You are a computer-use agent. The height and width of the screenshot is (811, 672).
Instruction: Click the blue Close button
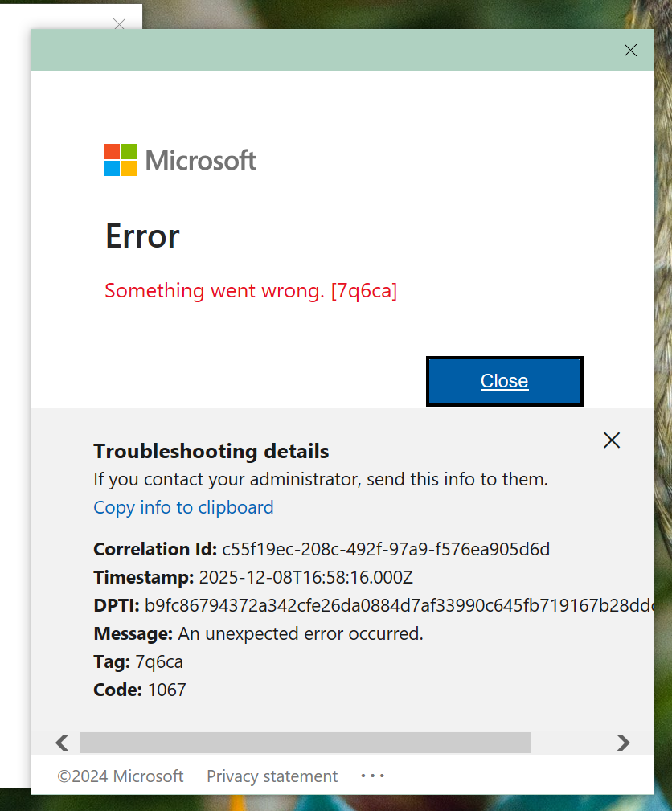(504, 381)
